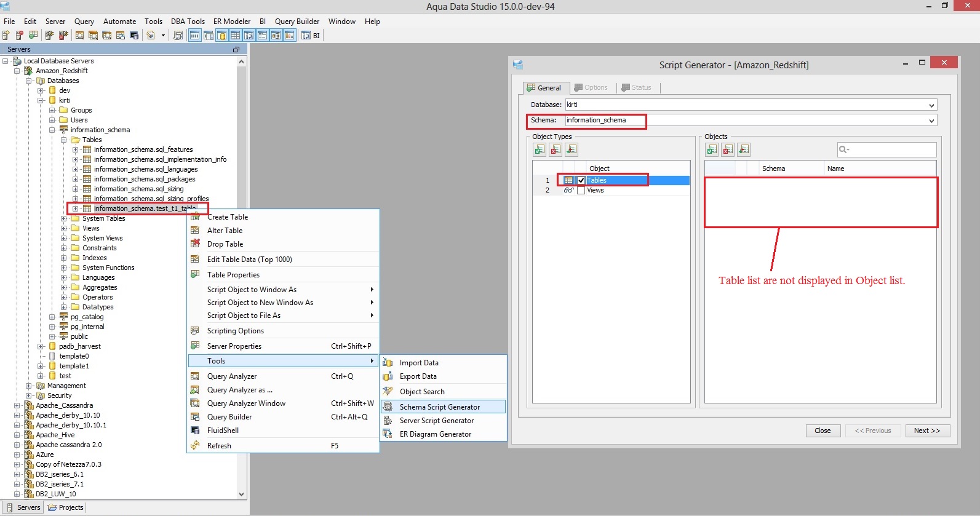
Task: Toggle the yellow database cylinder view toolbar icon
Action: pos(221,35)
